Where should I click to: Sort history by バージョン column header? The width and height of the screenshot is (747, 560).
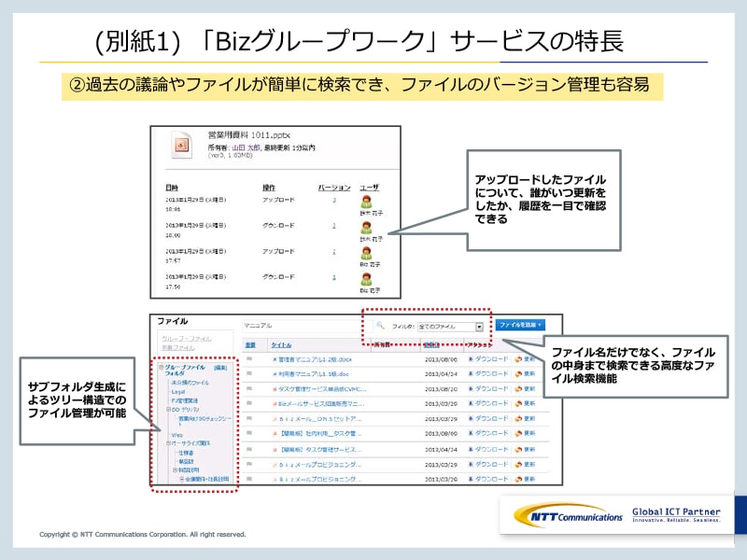click(x=334, y=188)
